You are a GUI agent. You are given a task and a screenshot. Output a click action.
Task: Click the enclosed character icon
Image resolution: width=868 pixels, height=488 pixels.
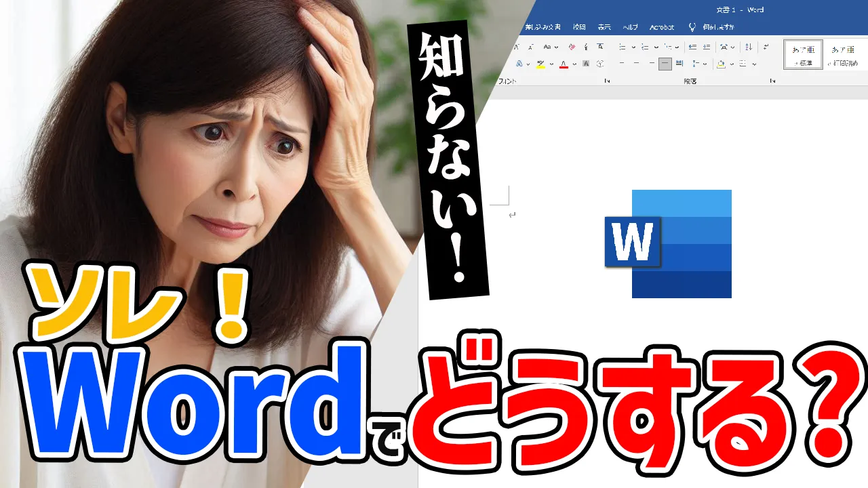[600, 64]
